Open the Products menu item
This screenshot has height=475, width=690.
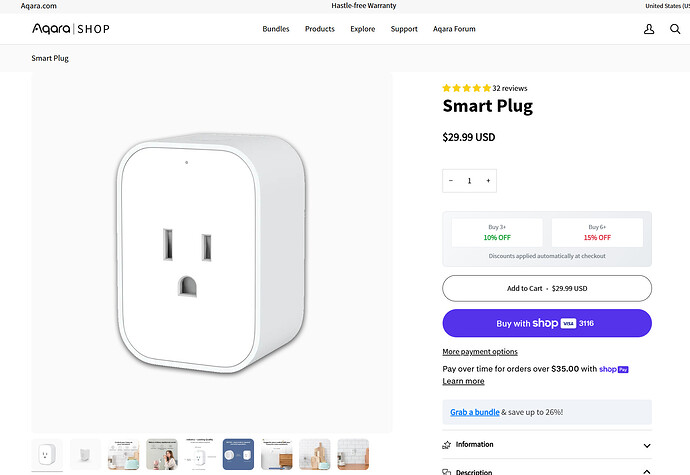pos(320,29)
